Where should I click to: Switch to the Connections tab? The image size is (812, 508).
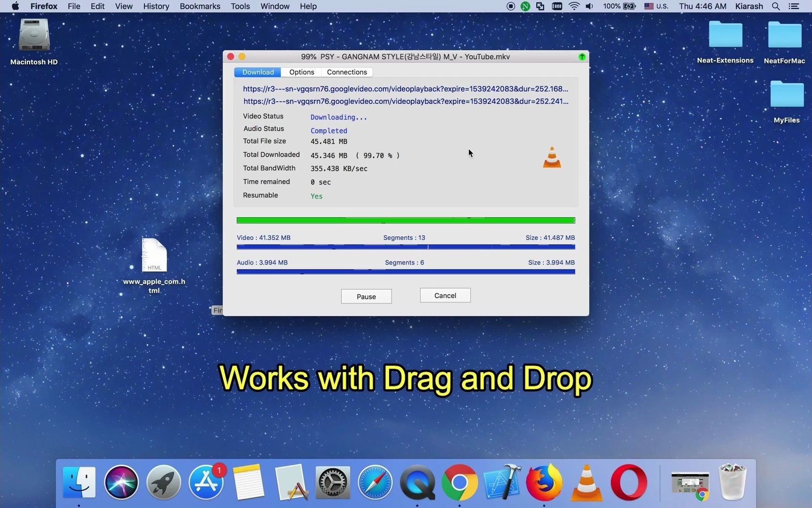[x=347, y=72]
